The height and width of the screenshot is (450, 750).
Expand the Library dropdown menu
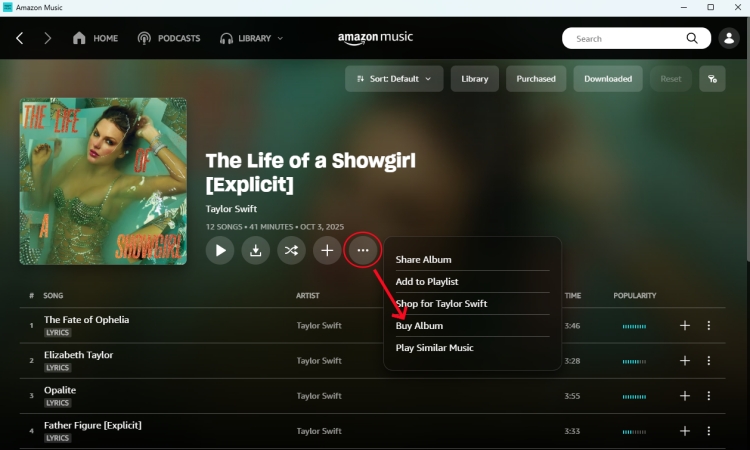(252, 38)
